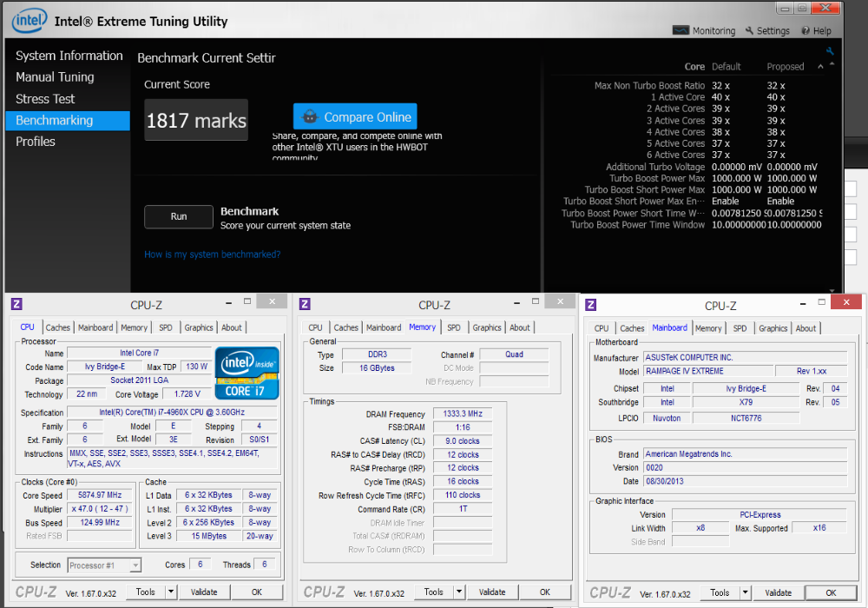The height and width of the screenshot is (608, 868).
Task: Click the Intel Core i7 inside badge
Action: pyautogui.click(x=247, y=373)
